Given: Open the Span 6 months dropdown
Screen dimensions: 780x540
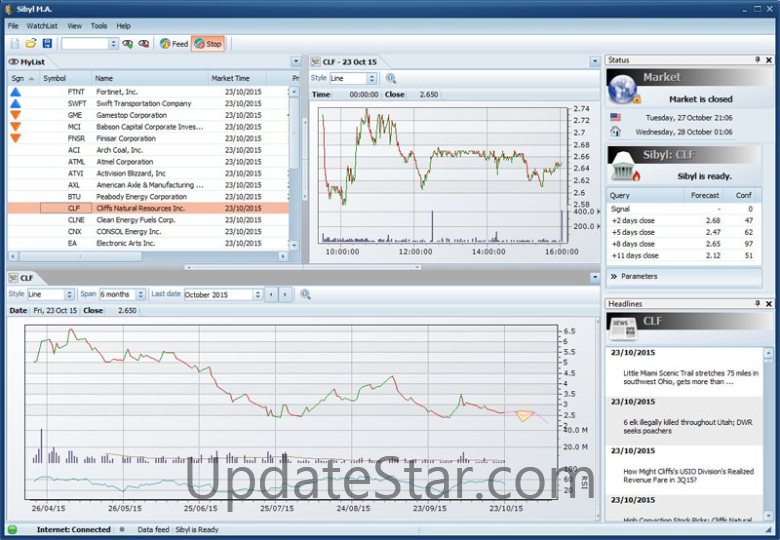Looking at the screenshot, I should 122,294.
